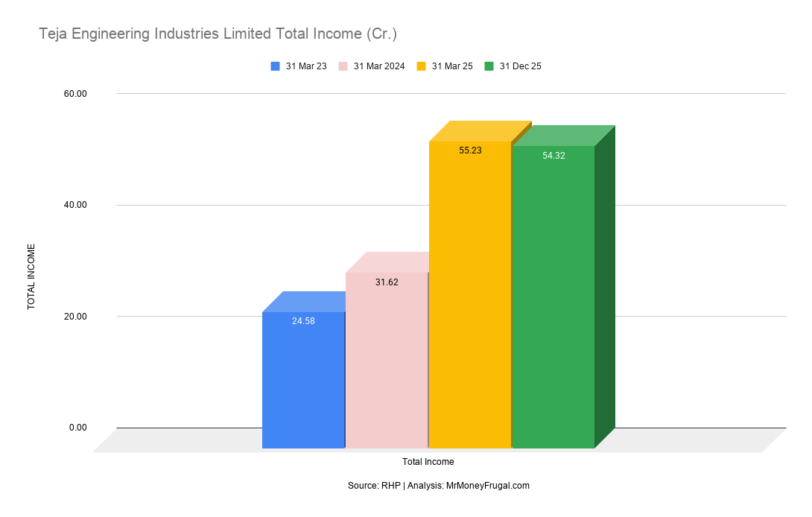Click the pink 31 Mar 2024 legend swatch
Screen dimensions: 812x517
tap(343, 66)
